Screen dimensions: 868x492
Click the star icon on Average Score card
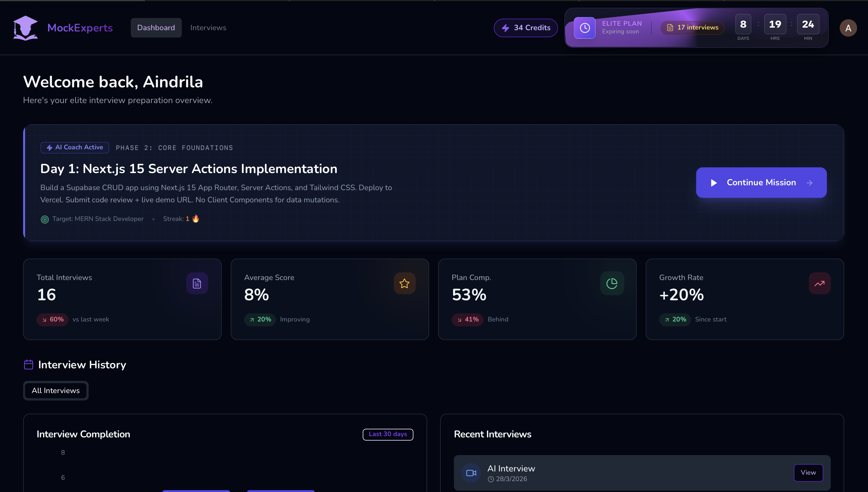tap(404, 283)
